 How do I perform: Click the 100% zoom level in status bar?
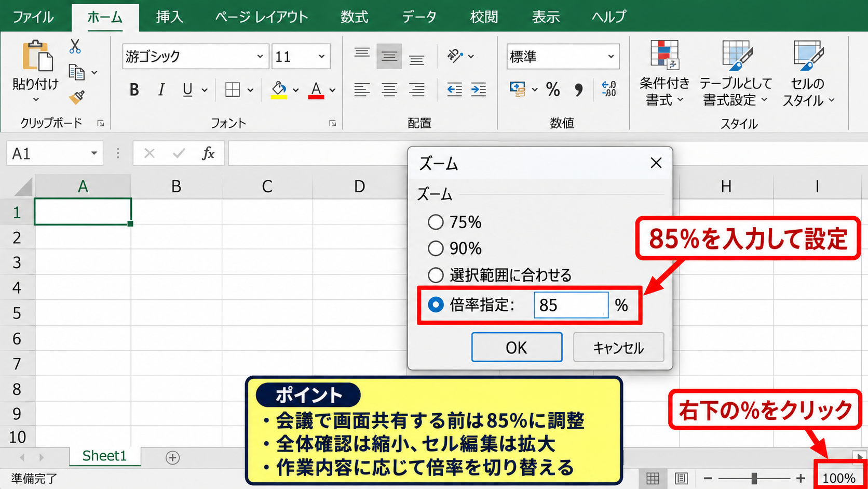[x=839, y=478]
